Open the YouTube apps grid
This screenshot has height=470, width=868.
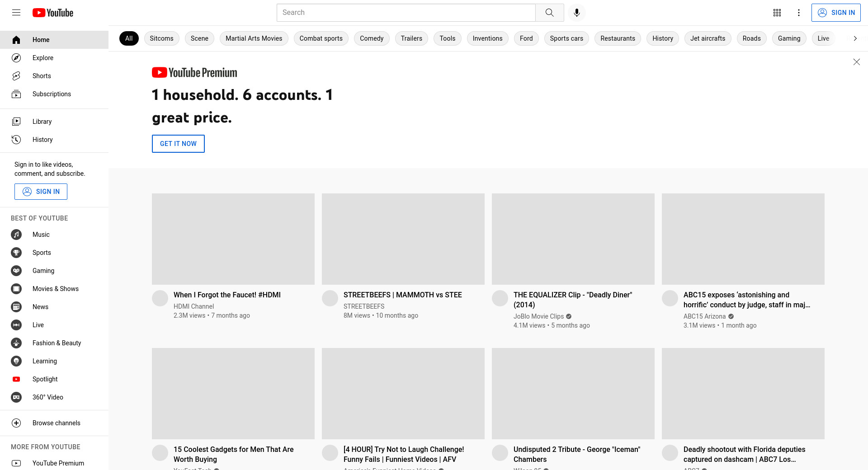point(777,13)
